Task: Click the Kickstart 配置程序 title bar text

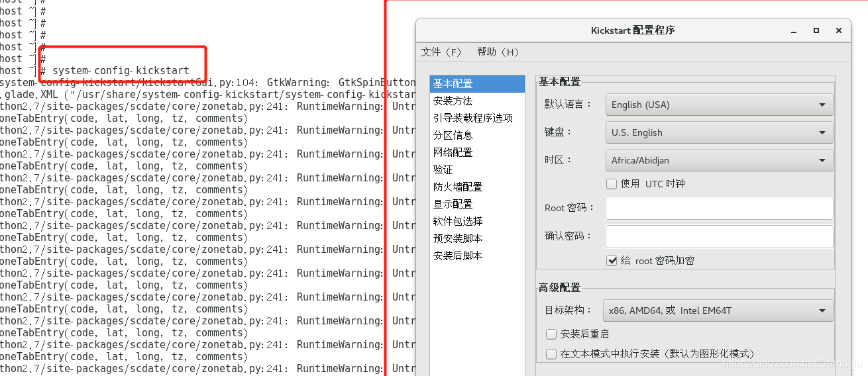Action: coord(633,30)
